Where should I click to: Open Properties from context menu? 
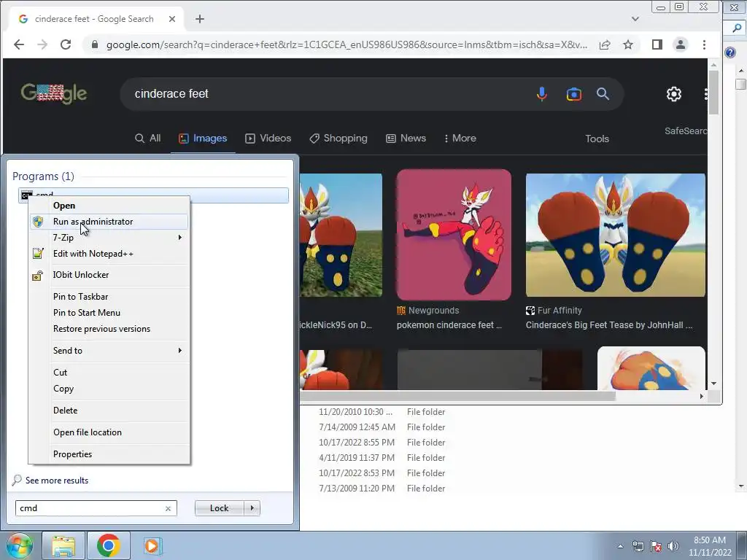pos(109,454)
